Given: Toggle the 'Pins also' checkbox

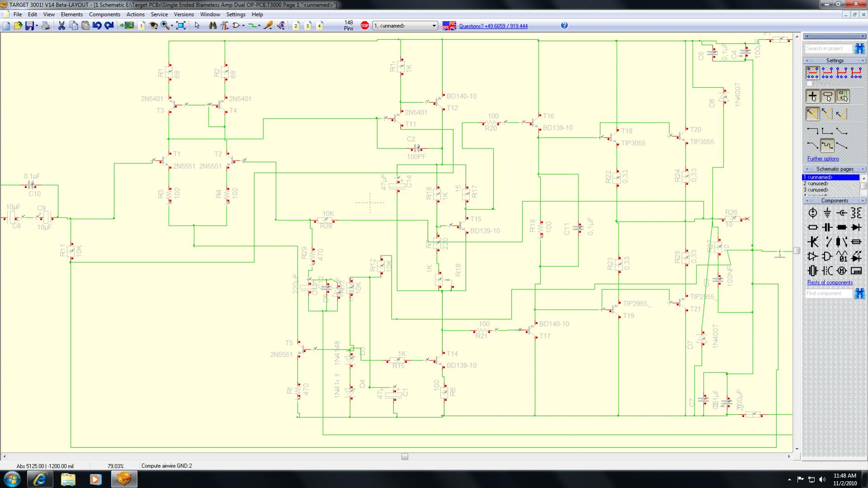Looking at the screenshot, I should 810,84.
